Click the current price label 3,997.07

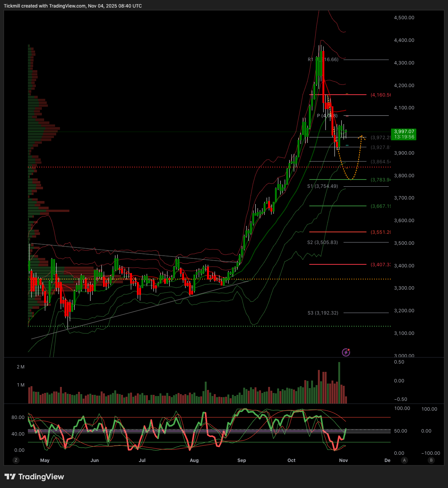(x=404, y=132)
